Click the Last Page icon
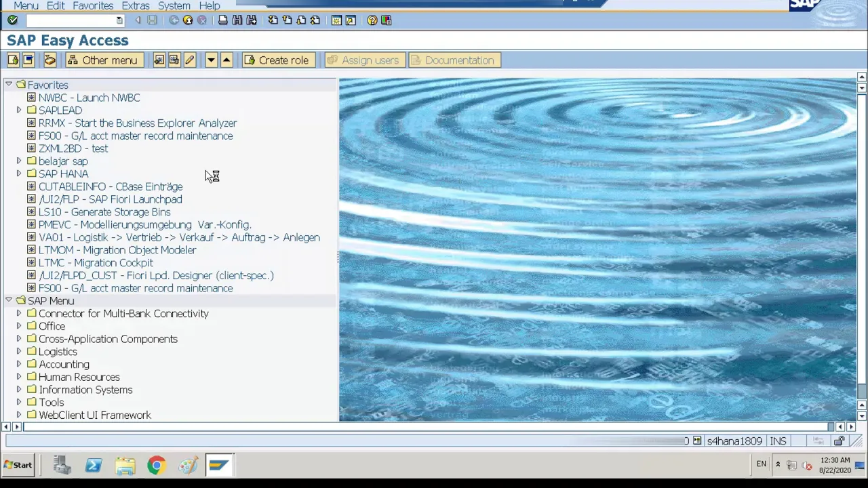Screen dimensions: 868x488 point(315,20)
